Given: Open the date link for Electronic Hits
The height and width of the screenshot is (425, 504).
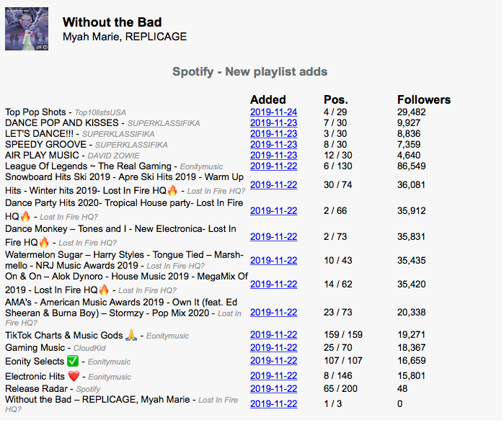Looking at the screenshot, I should pyautogui.click(x=273, y=376).
